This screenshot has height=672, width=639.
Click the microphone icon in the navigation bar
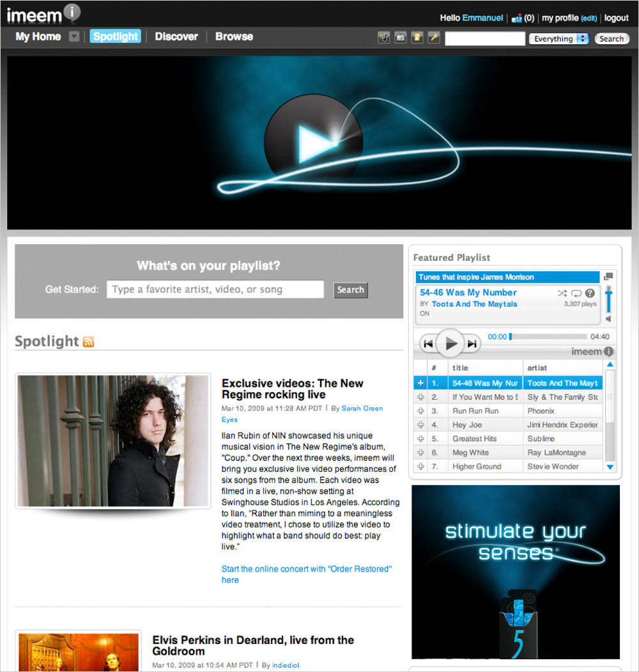click(434, 38)
